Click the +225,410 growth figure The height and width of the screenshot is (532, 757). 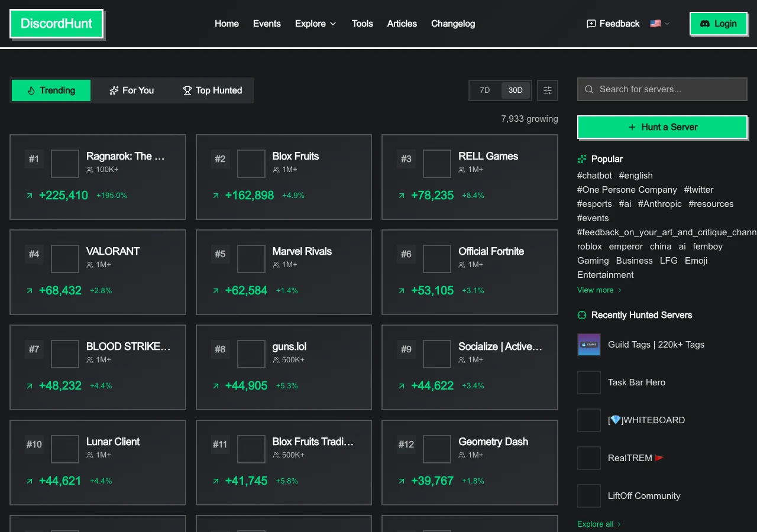point(63,196)
